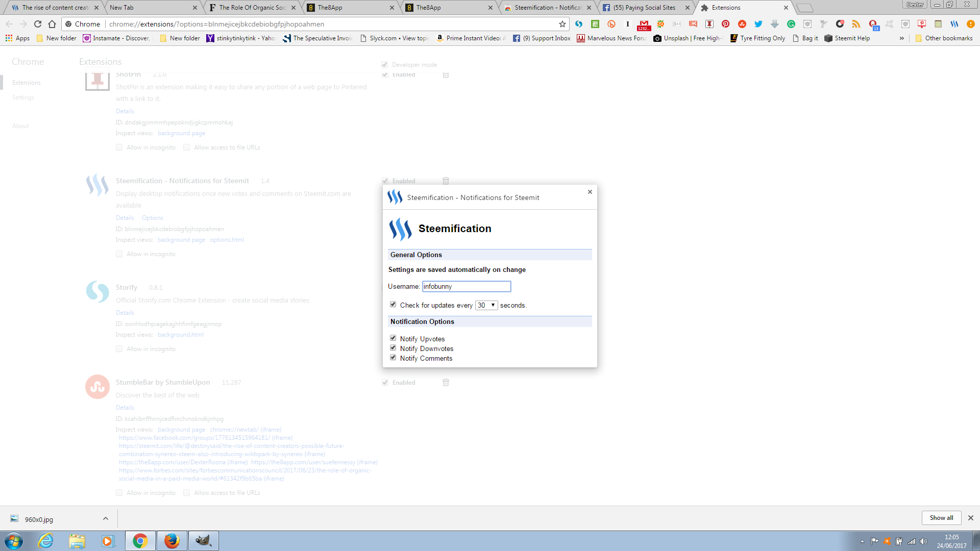Click the Klout extension icon

693,24
